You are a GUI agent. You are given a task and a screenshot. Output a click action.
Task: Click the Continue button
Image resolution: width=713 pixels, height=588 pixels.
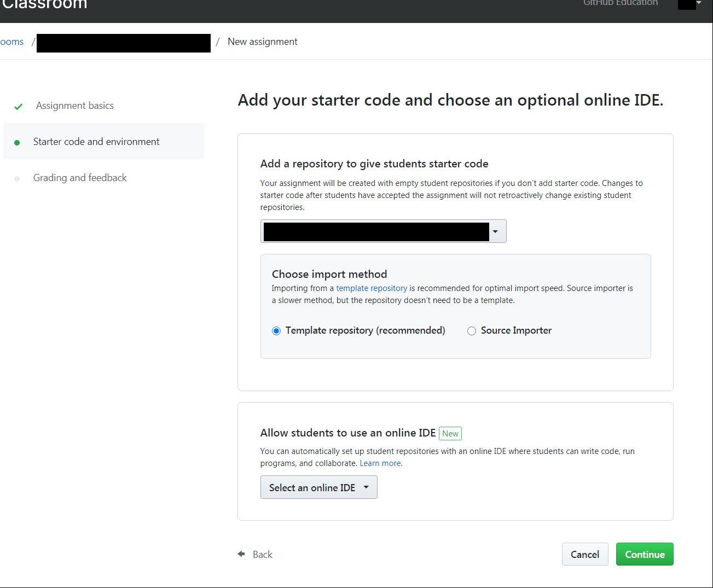[x=645, y=554]
